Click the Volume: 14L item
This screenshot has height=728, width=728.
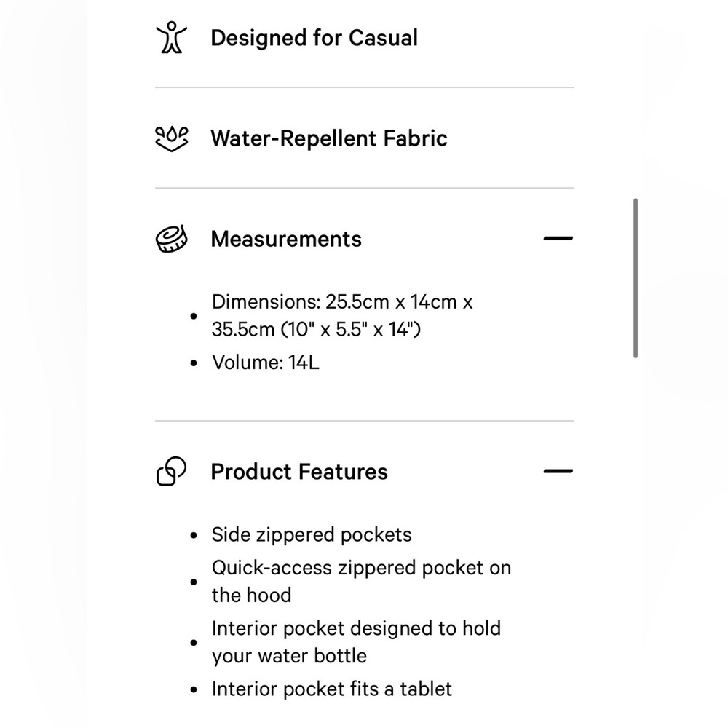tap(266, 363)
